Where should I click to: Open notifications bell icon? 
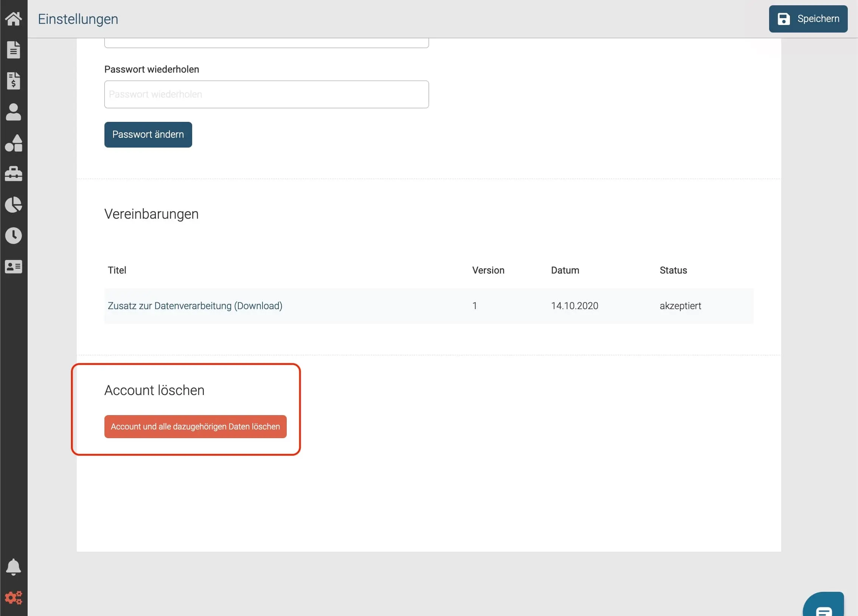pyautogui.click(x=14, y=567)
